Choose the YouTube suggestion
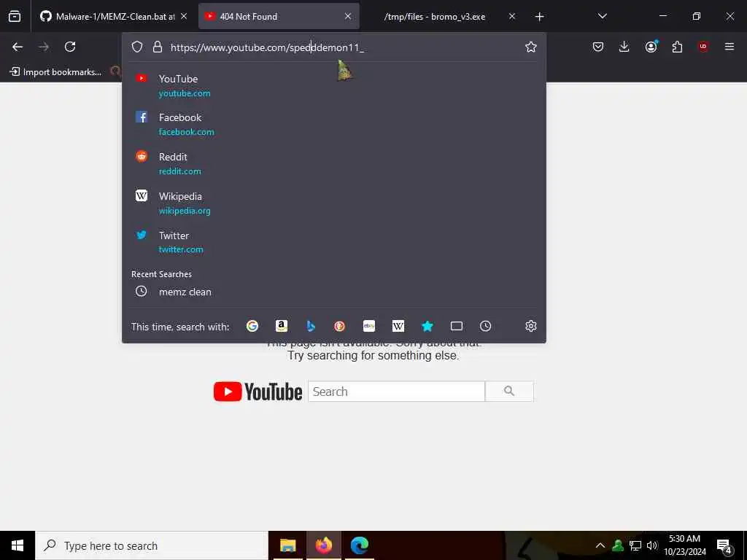This screenshot has width=747, height=560. point(334,86)
